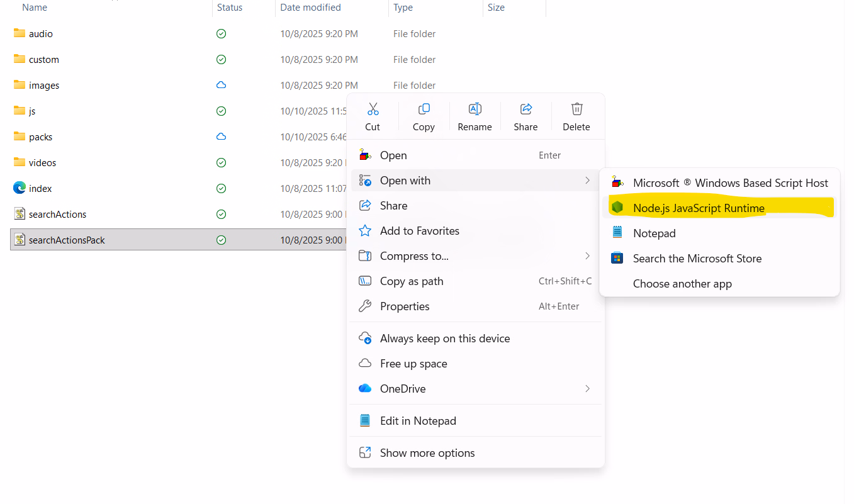854x504 pixels.
Task: Select the index Edge HTML file
Action: pos(40,189)
